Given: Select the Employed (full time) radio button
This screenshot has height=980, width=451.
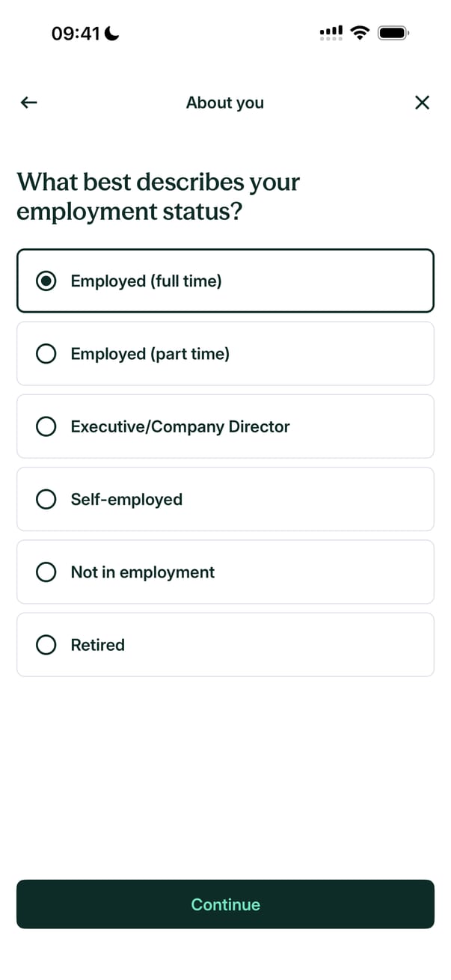Looking at the screenshot, I should (46, 281).
